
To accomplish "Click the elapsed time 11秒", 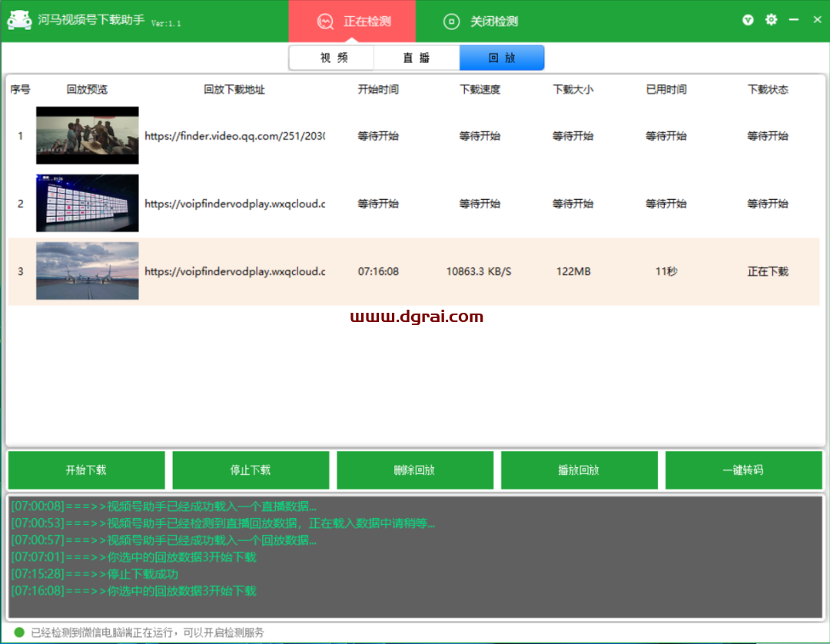I will point(666,271).
